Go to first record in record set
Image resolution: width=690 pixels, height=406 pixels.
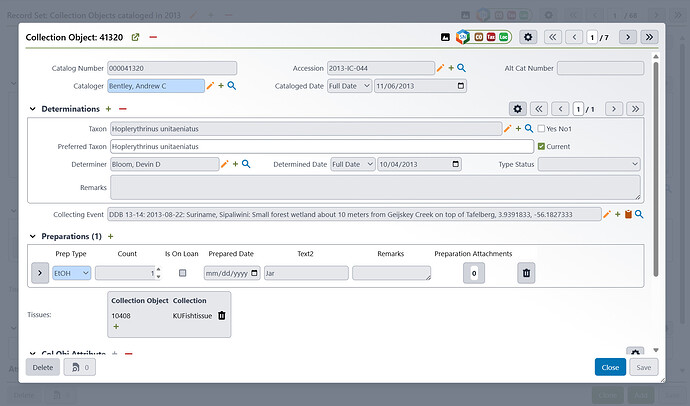(553, 37)
